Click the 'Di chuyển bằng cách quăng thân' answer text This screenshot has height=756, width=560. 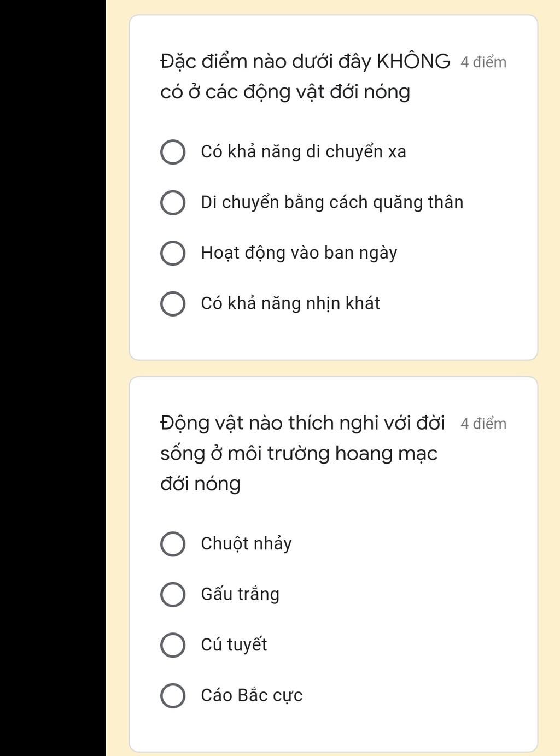tap(332, 202)
